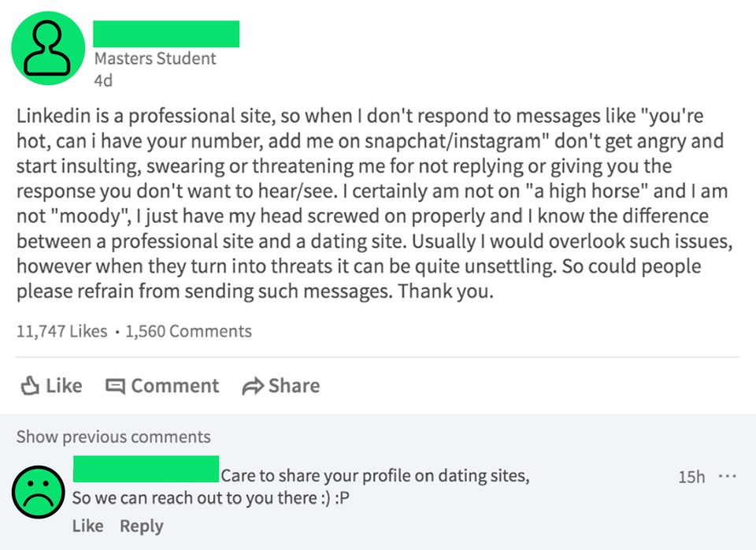
Task: Click the post's 4d timestamp
Action: [102, 80]
